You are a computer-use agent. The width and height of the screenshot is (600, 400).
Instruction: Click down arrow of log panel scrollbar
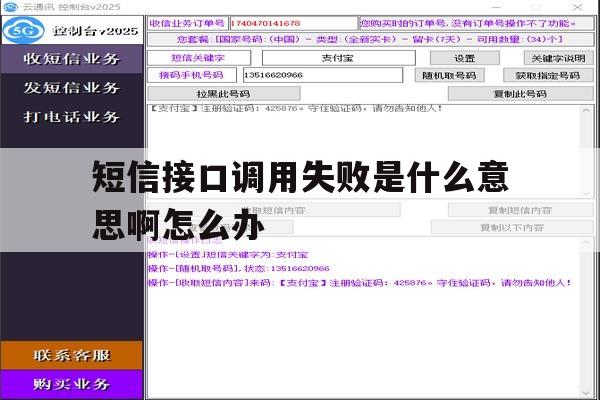click(x=586, y=393)
